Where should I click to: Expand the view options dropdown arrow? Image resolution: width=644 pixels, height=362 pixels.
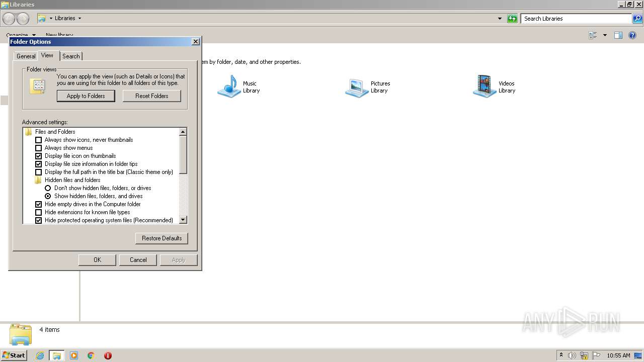point(605,35)
